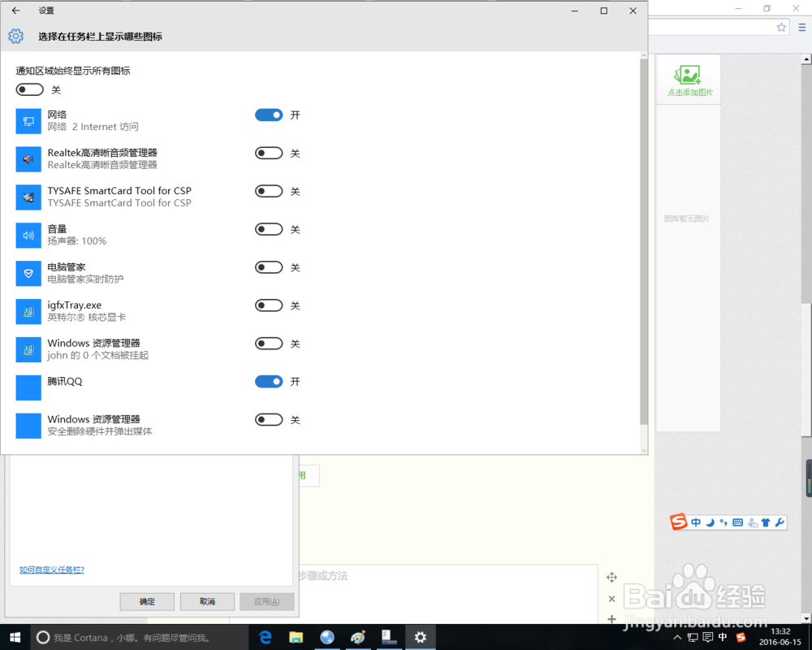Click the 网络 network item icon
The width and height of the screenshot is (812, 650).
pyautogui.click(x=28, y=121)
